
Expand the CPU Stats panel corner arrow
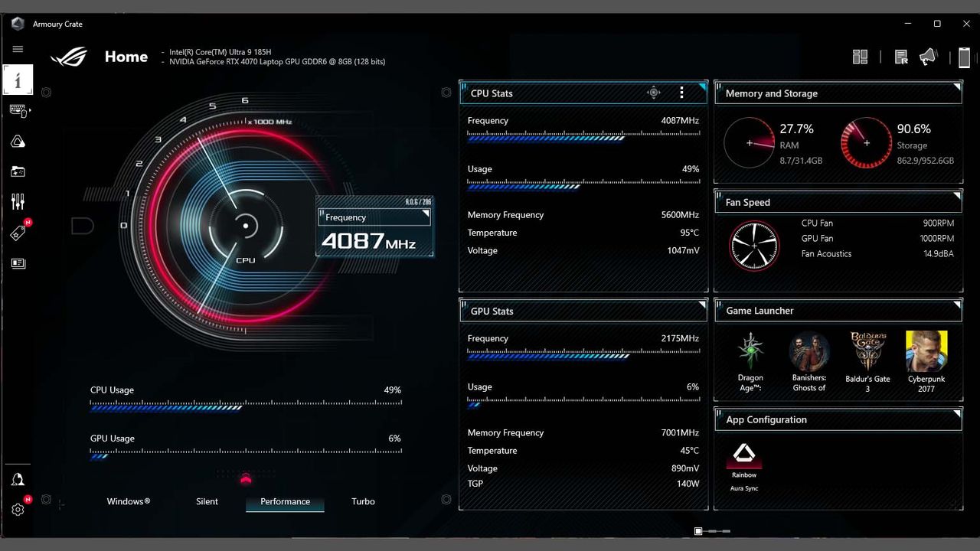(x=702, y=87)
